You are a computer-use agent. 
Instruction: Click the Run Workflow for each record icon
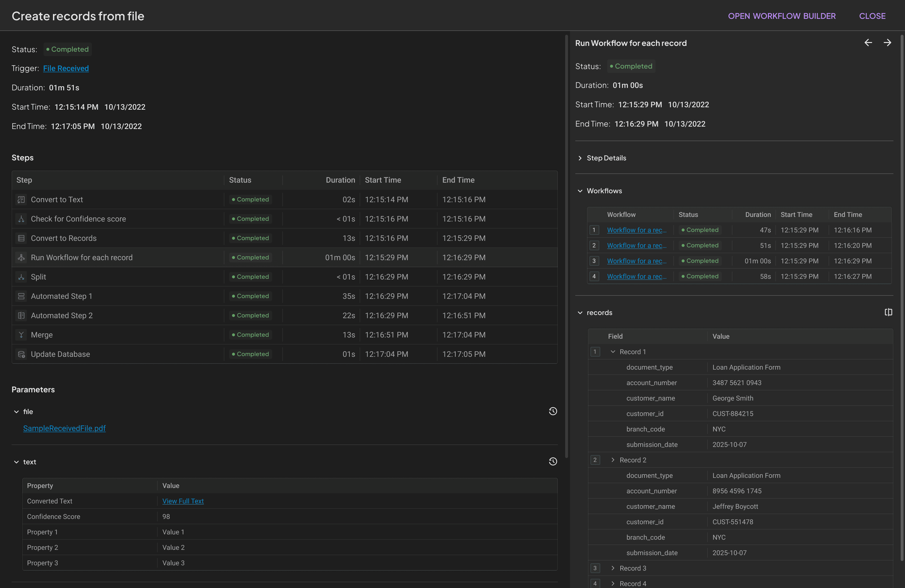(21, 257)
